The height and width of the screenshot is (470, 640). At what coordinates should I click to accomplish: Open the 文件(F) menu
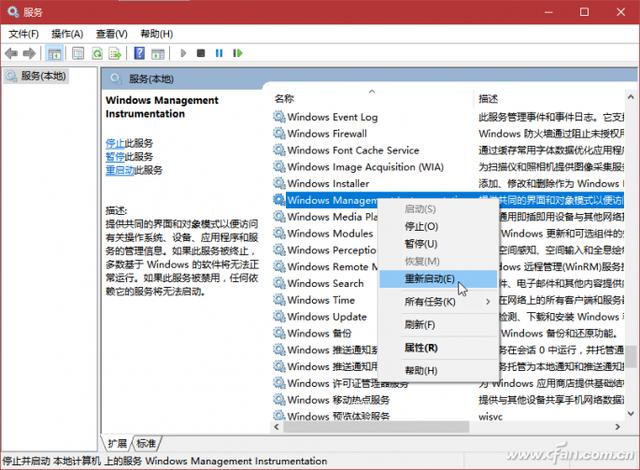click(x=24, y=34)
